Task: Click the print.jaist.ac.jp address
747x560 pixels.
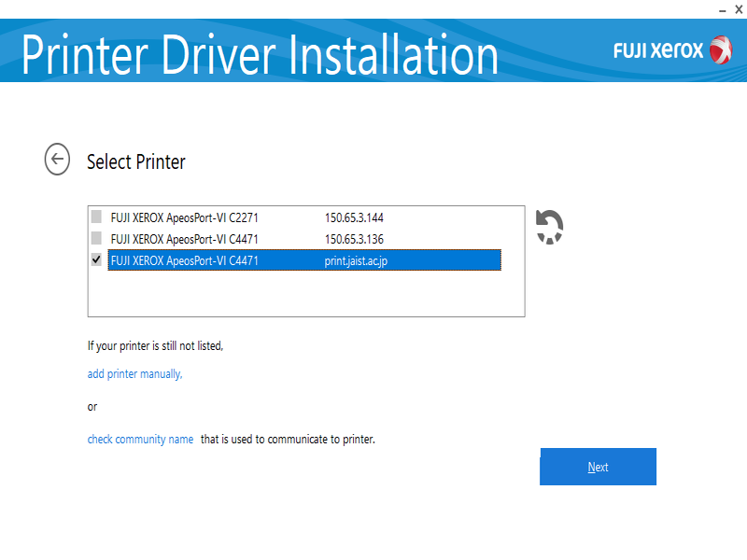Action: [x=356, y=261]
